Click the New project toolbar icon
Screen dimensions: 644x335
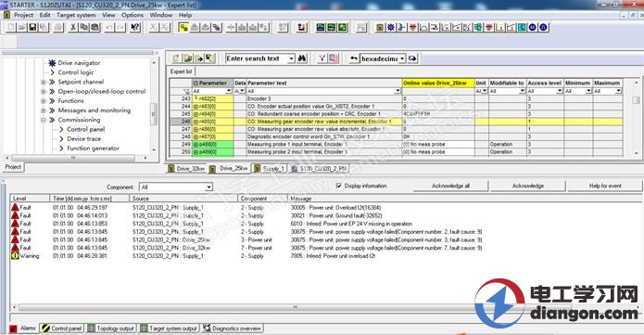coord(11,27)
